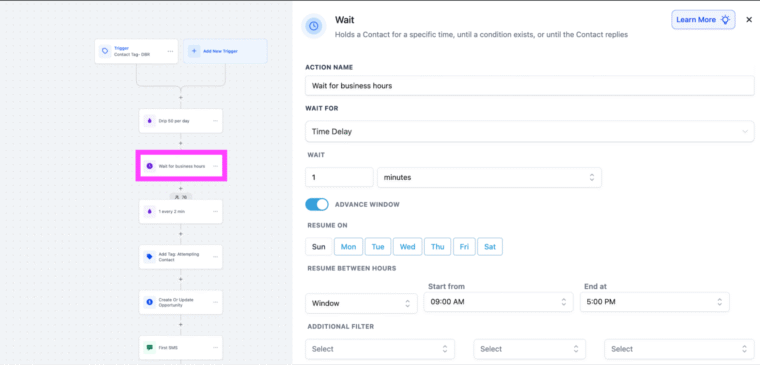Viewport: 760px width, 365px height.
Task: Click the Create Or Update Opportunity dollar icon
Action: tap(149, 302)
